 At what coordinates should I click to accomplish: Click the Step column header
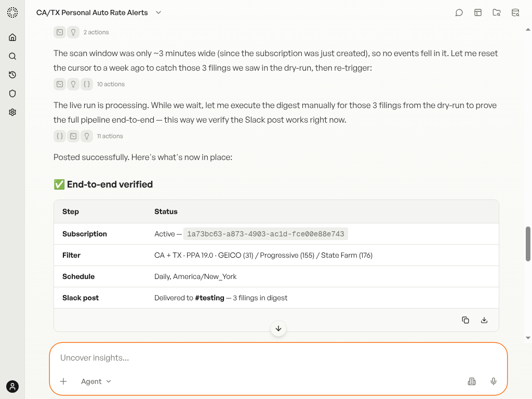coord(71,211)
